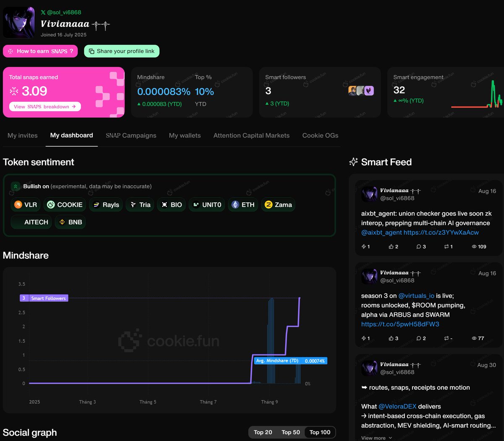Copy link with Share your profile link
This screenshot has height=441, width=504.
pos(122,51)
